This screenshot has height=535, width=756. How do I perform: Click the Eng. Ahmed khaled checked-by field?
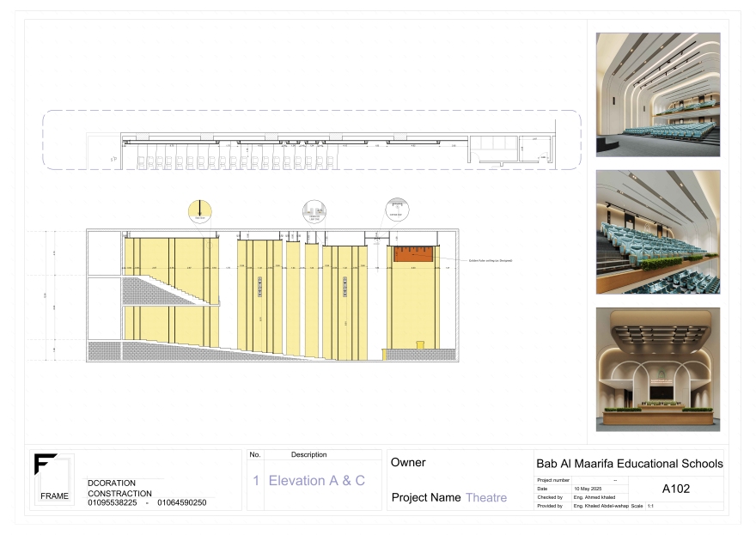click(x=595, y=497)
